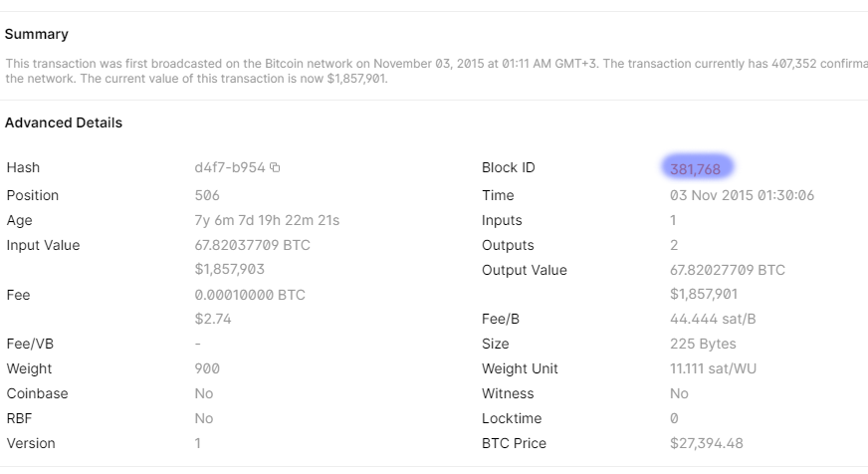Click the Fee/B value 44.444 sat/B

coord(715,319)
